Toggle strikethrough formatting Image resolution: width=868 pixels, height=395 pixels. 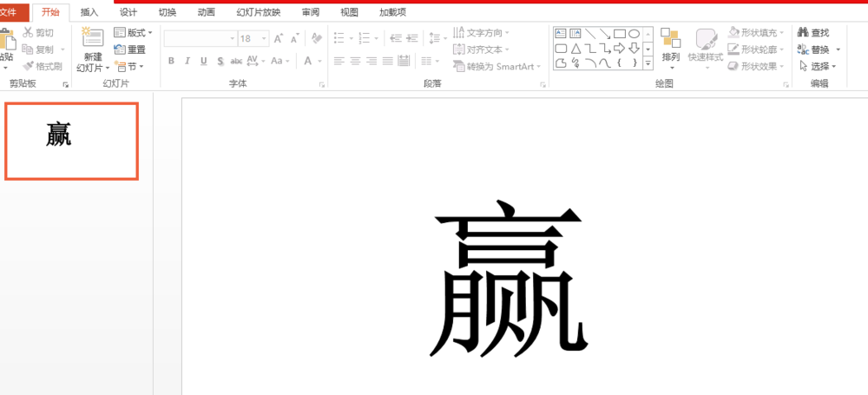click(236, 61)
